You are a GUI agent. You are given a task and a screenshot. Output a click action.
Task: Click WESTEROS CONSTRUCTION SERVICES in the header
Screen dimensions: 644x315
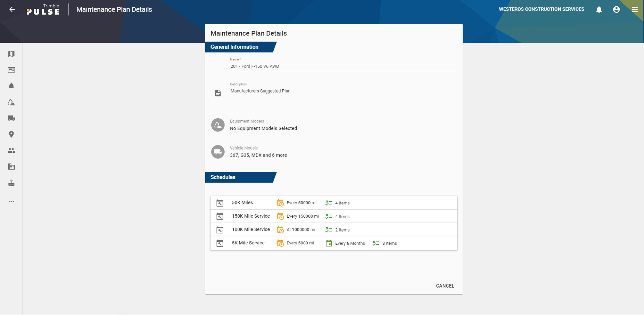[x=542, y=9]
